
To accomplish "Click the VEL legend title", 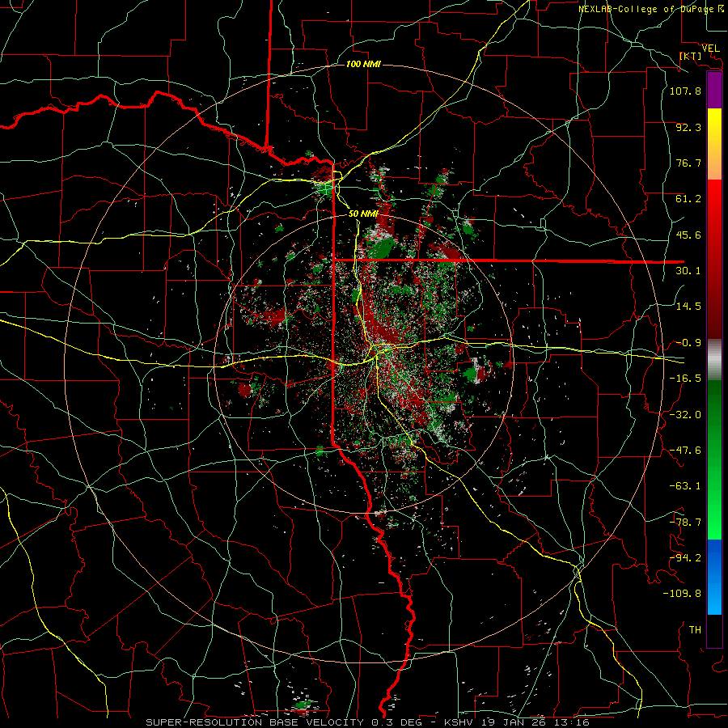I will click(710, 48).
